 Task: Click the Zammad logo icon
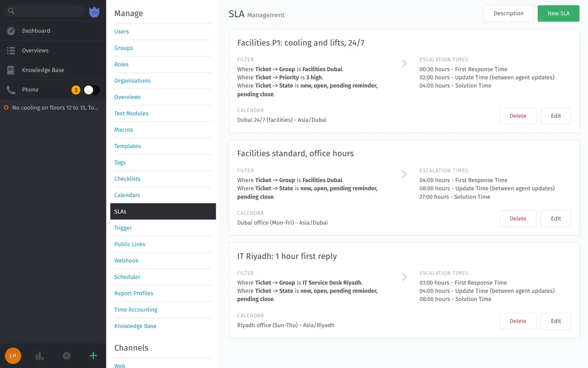tap(94, 12)
